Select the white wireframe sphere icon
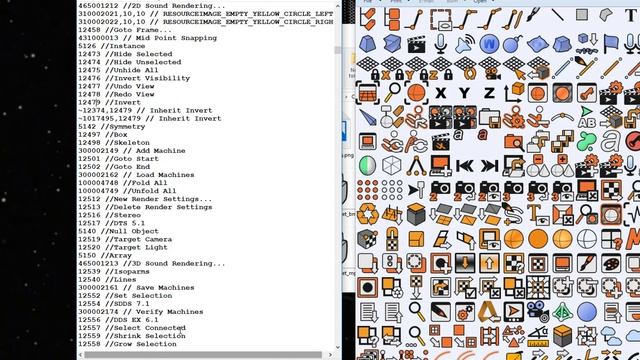This screenshot has height=360, width=640. pyautogui.click(x=587, y=239)
